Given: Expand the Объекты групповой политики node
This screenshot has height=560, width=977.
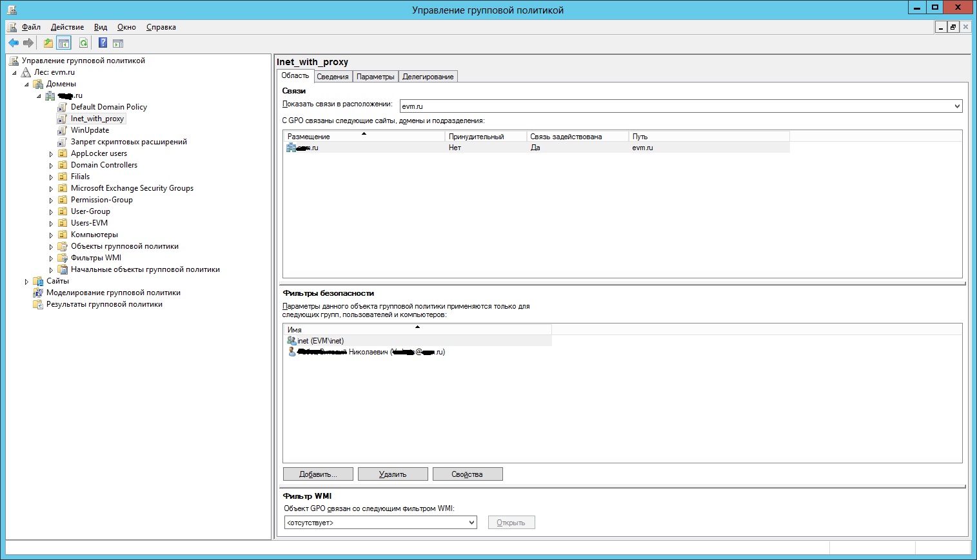Looking at the screenshot, I should [51, 247].
